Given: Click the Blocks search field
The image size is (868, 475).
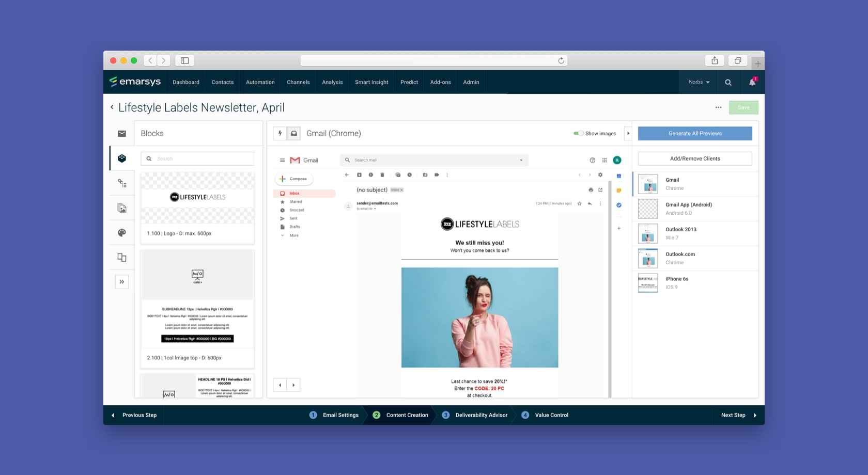Looking at the screenshot, I should pos(197,159).
